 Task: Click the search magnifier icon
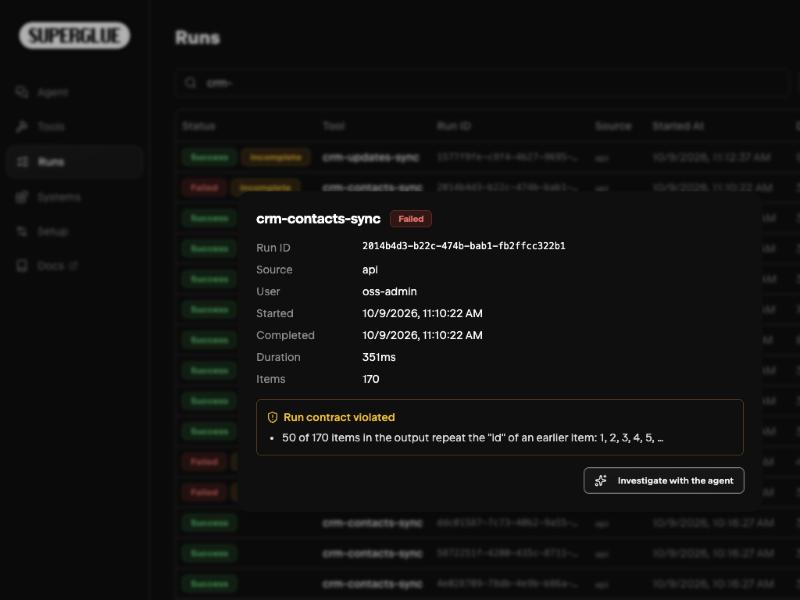190,83
